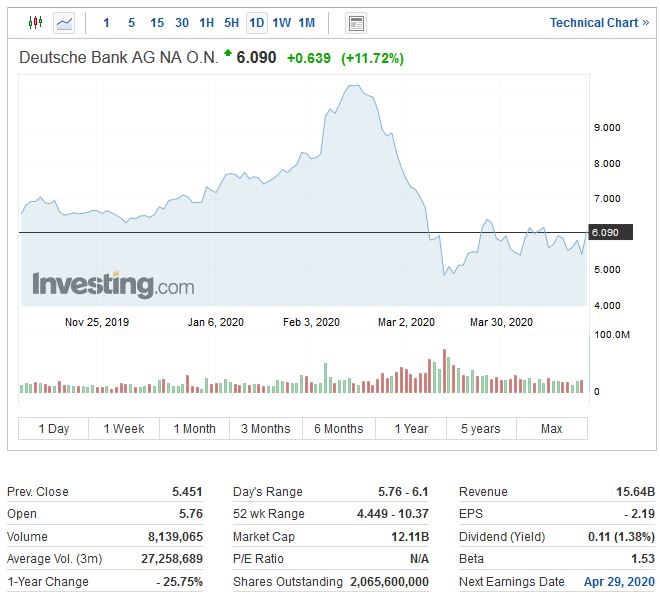Click Dividend (Yield) value 0.11 (1.38%)
Screen dimensions: 660x602
pyautogui.click(x=621, y=537)
